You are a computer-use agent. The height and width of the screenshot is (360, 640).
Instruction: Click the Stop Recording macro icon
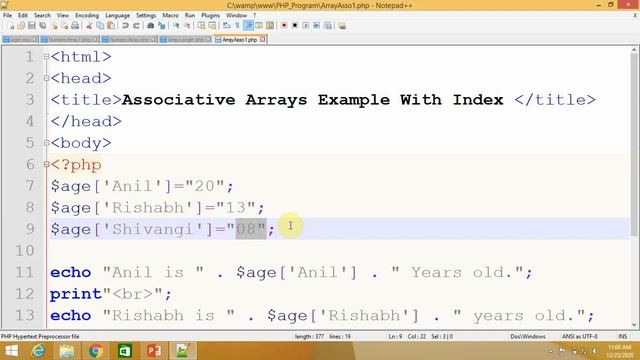tap(295, 26)
